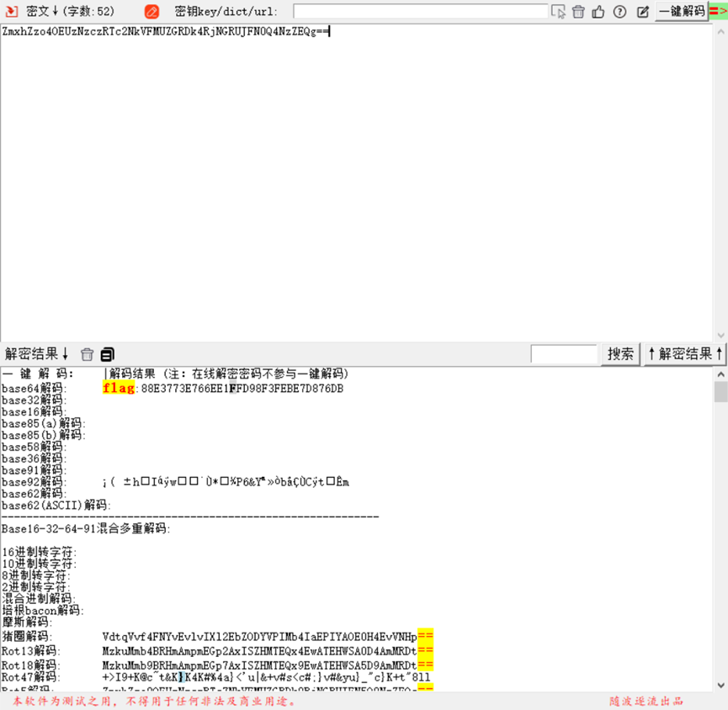Click the red import ciphertext icon
This screenshot has width=728, height=710.
12,11
